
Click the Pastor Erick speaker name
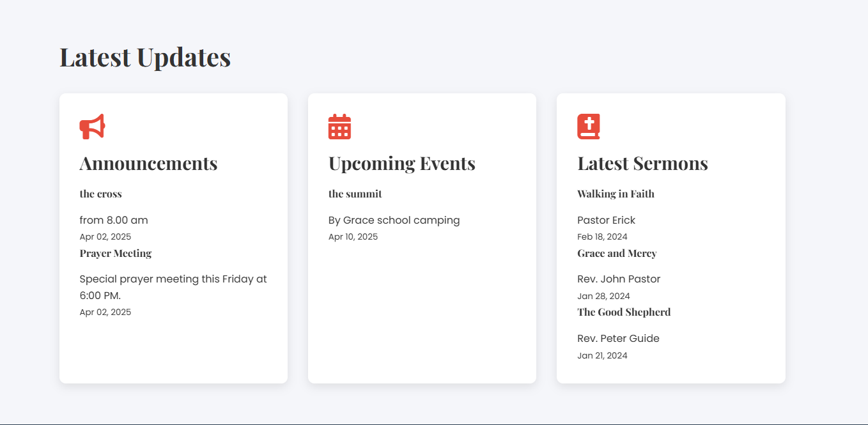pyautogui.click(x=606, y=220)
